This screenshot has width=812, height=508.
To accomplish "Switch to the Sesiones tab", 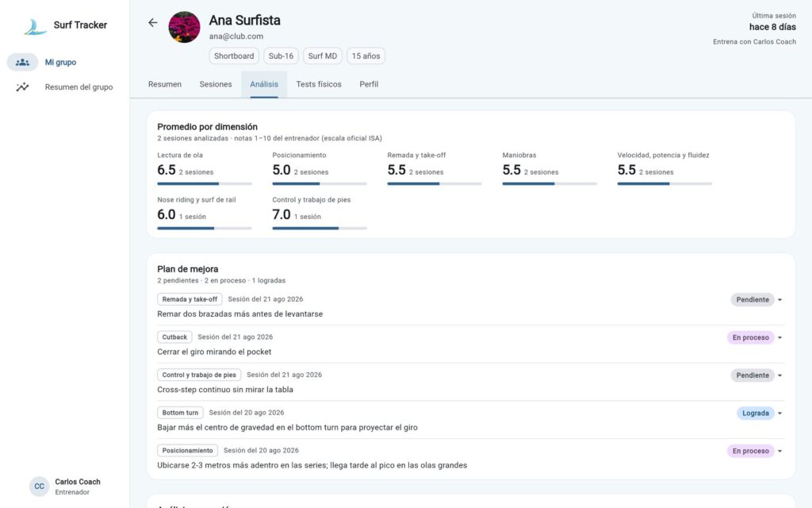I will click(216, 84).
